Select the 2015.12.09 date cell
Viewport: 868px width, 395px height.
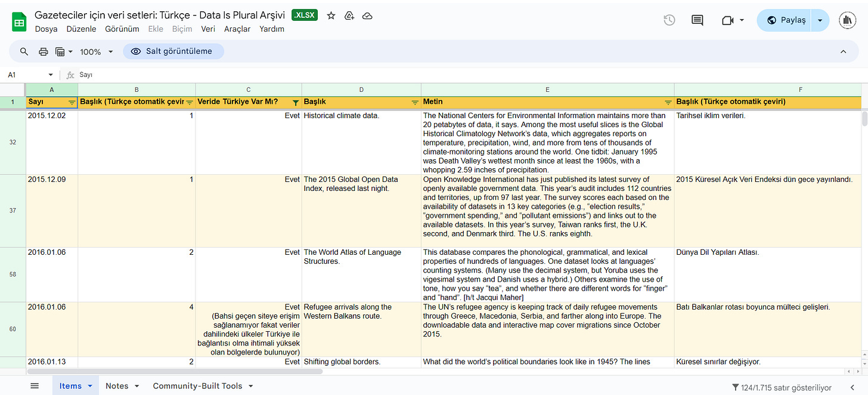(51, 211)
